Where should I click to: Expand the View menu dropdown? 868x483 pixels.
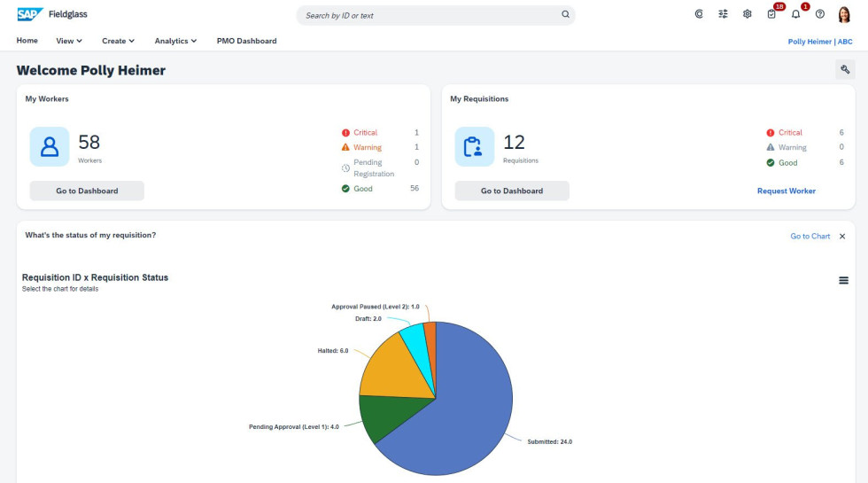point(69,41)
